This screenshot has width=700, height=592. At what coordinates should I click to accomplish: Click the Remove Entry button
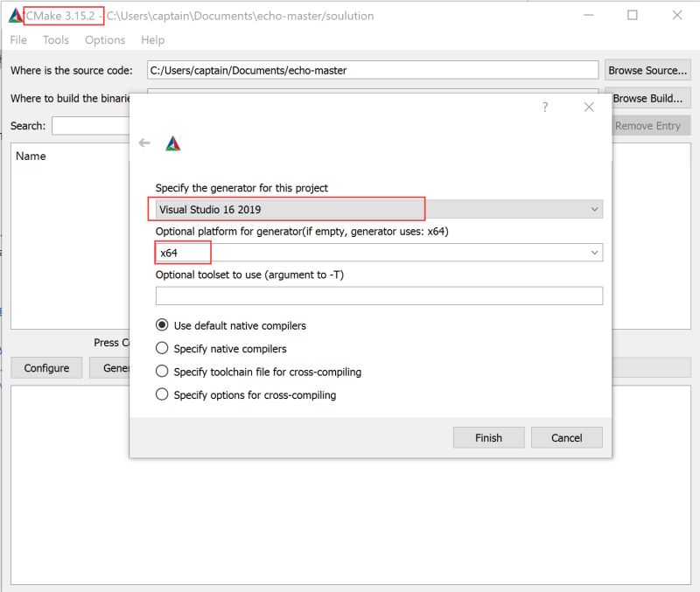pyautogui.click(x=649, y=126)
